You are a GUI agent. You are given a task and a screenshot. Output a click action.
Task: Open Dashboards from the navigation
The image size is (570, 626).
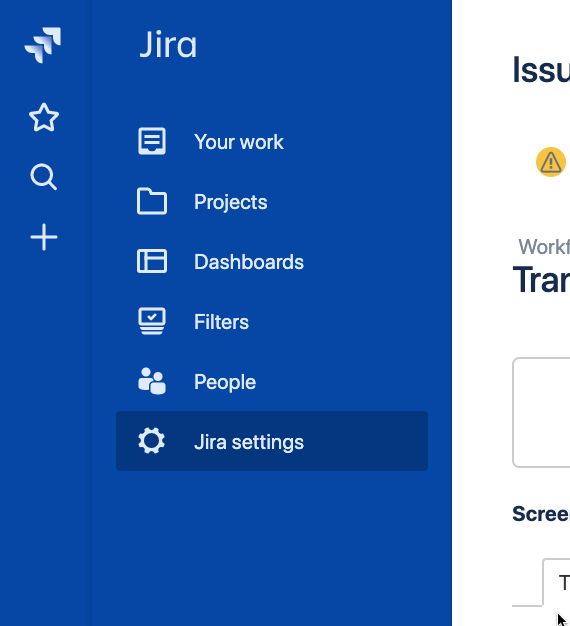tap(272, 261)
